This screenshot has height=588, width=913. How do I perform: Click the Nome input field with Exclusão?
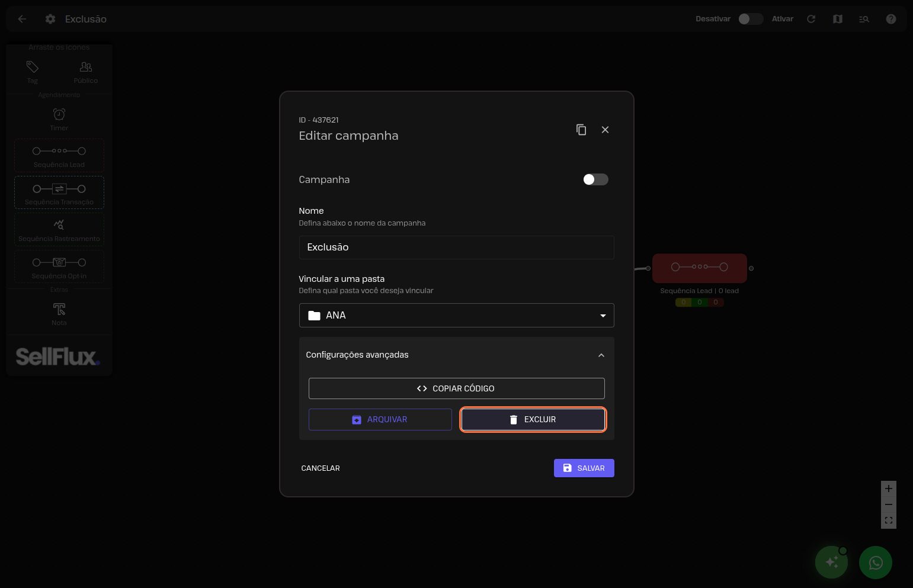point(456,248)
